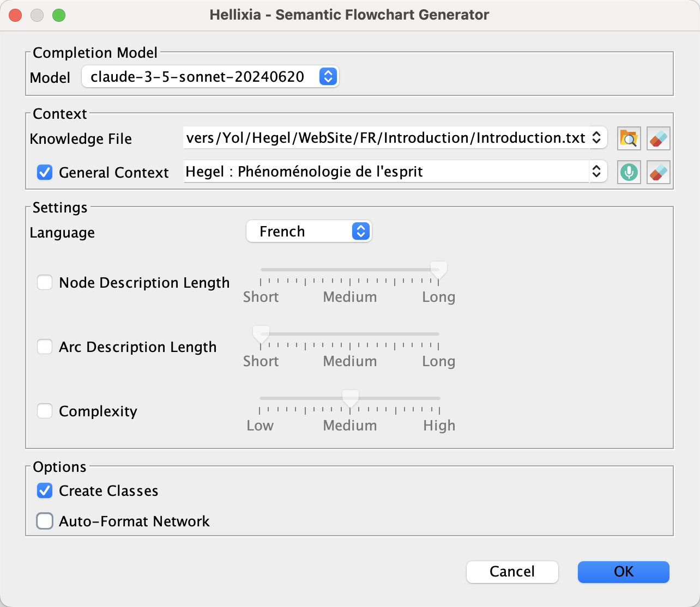Tick the Complexity checkbox
700x607 pixels.
(x=45, y=411)
